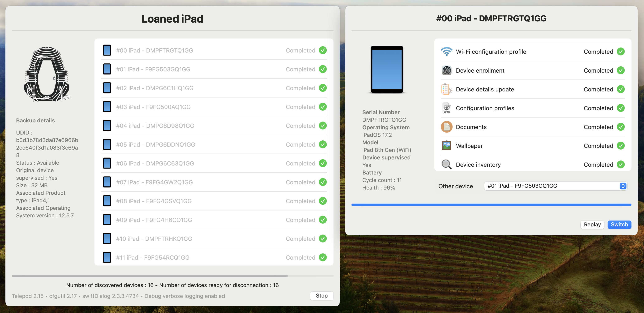This screenshot has height=313, width=644.
Task: Open the Other device dropdown
Action: tap(555, 186)
